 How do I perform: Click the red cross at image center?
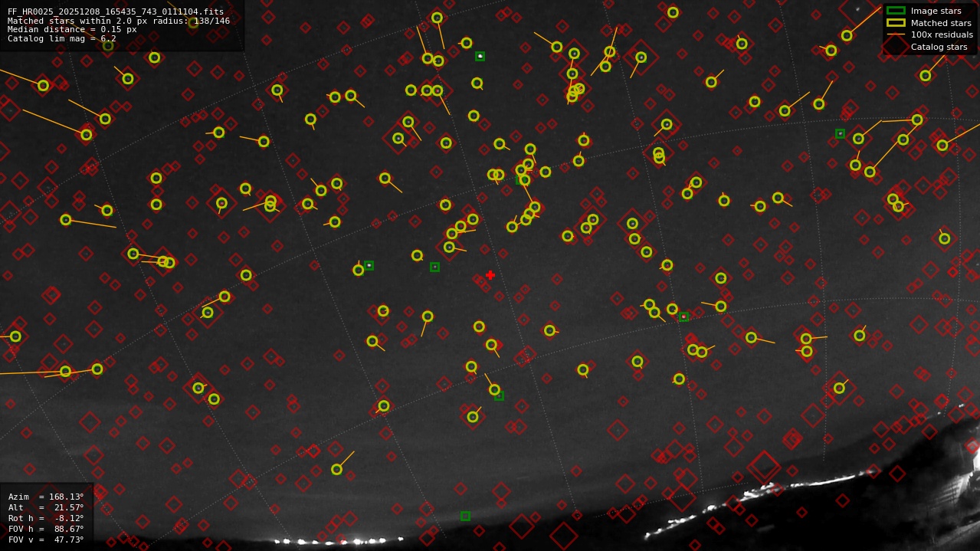click(x=490, y=275)
